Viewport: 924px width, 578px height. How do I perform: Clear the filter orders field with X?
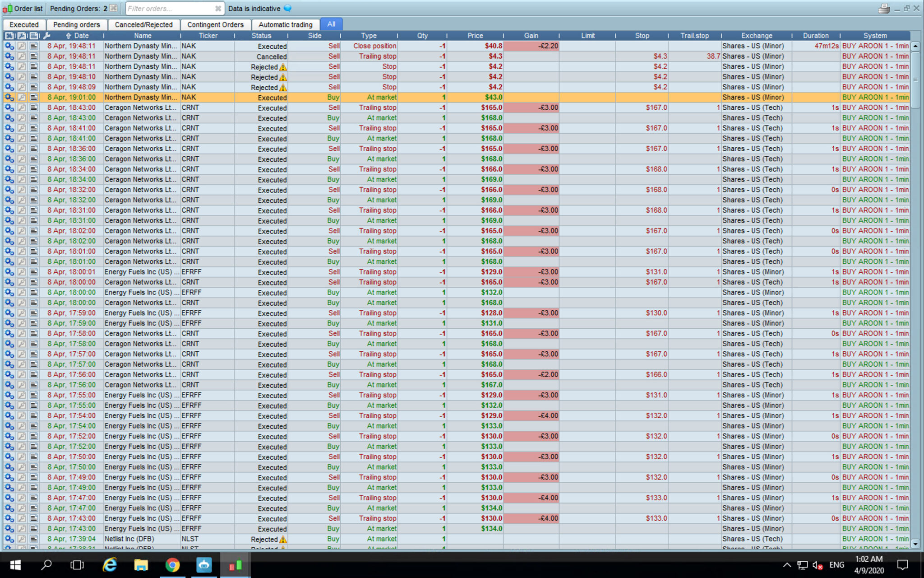point(218,9)
